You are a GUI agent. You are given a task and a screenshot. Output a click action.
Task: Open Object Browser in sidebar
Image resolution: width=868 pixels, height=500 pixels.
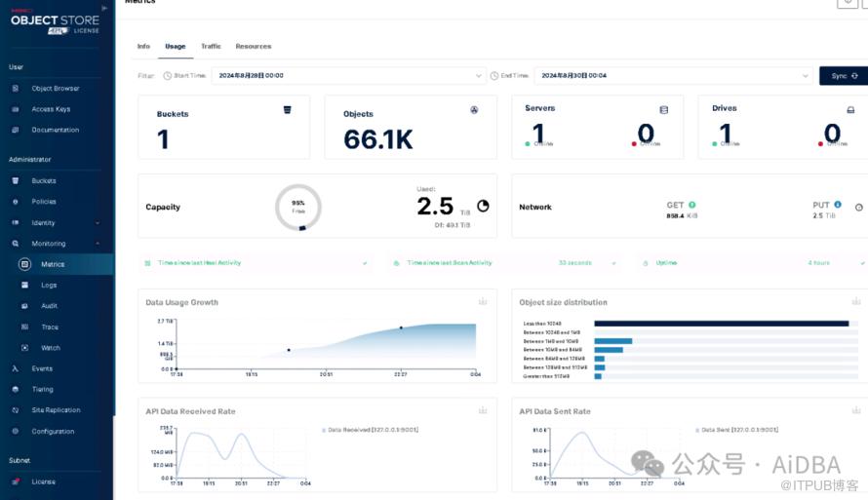click(x=55, y=89)
